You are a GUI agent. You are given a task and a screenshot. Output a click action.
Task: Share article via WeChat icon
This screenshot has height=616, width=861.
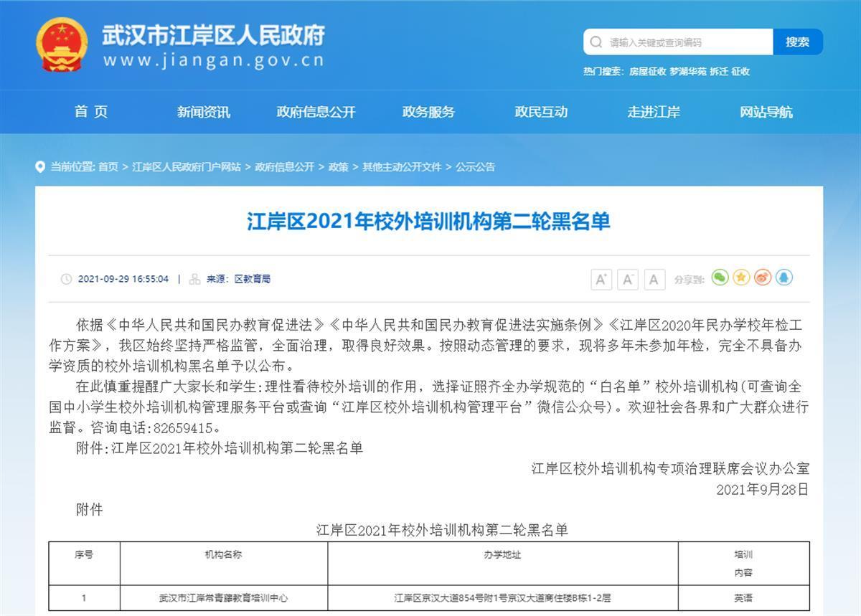[720, 278]
